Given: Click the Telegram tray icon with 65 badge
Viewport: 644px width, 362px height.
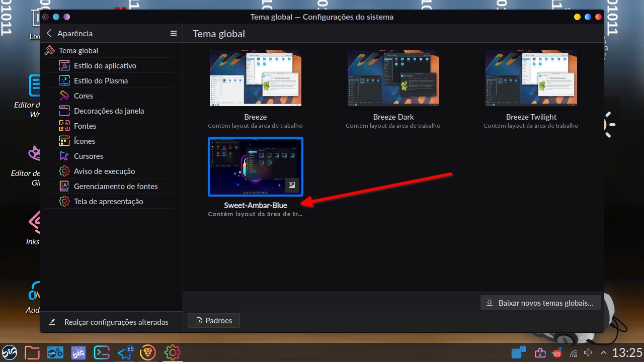Looking at the screenshot, I should click(557, 353).
